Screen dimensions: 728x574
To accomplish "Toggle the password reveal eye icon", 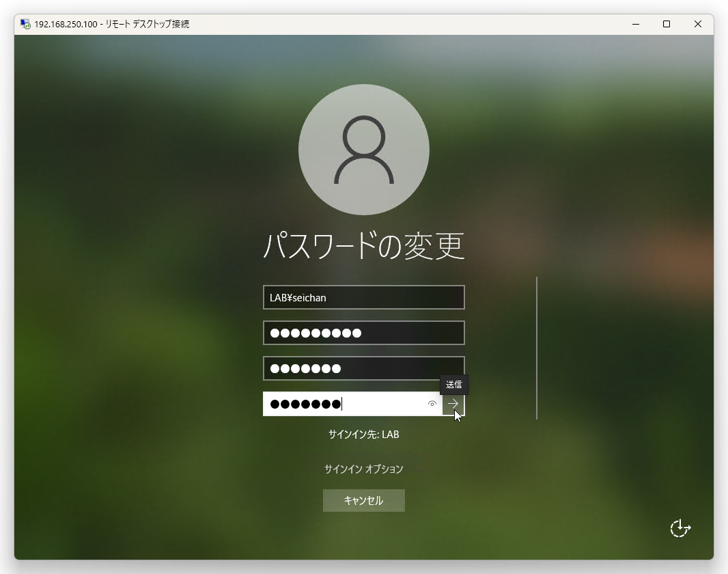I will (432, 404).
